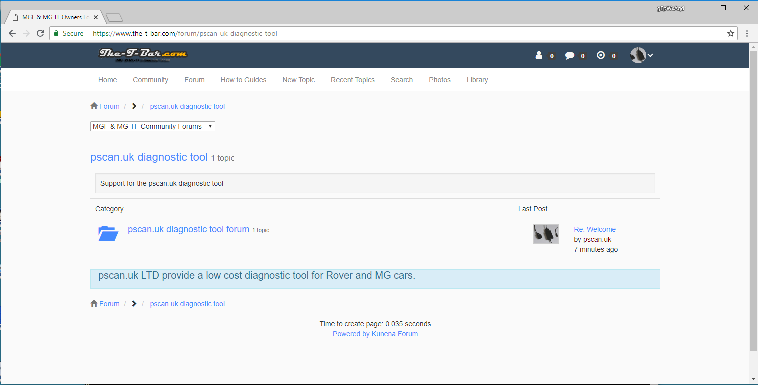Open bottom breadcrumb pscan.uk diagnostic tool link
Viewport: 758px width, 385px height.
point(187,304)
